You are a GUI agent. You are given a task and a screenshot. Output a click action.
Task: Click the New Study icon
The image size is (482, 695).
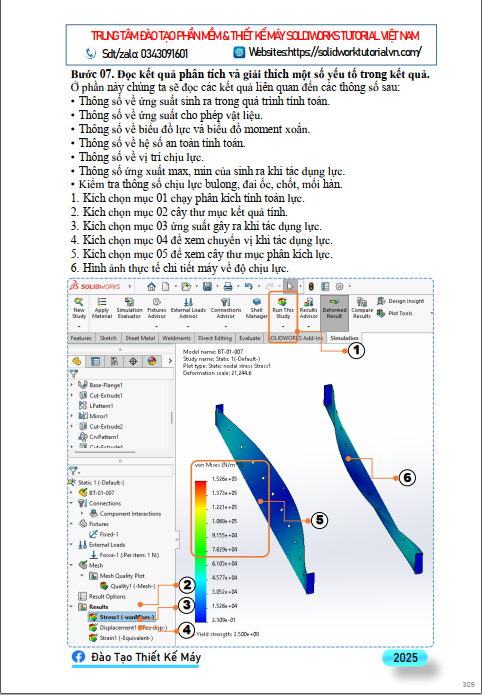(x=78, y=308)
